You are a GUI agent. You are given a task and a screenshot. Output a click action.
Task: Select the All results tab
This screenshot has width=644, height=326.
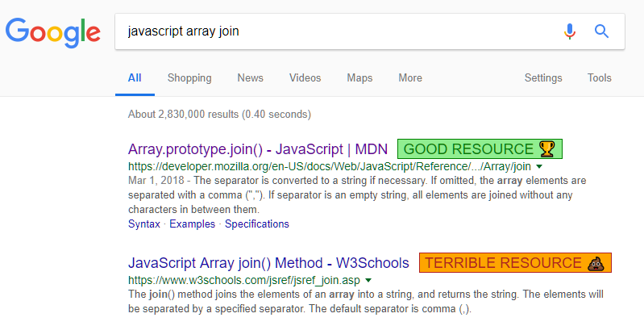(135, 78)
